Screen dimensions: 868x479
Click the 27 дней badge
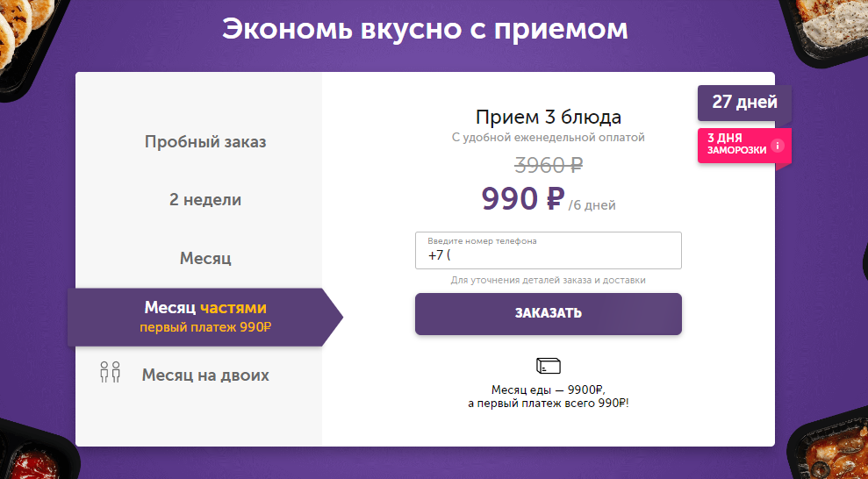(744, 103)
